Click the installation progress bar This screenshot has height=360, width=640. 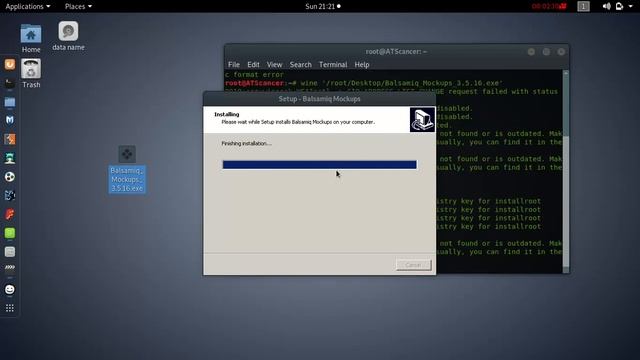coord(320,164)
